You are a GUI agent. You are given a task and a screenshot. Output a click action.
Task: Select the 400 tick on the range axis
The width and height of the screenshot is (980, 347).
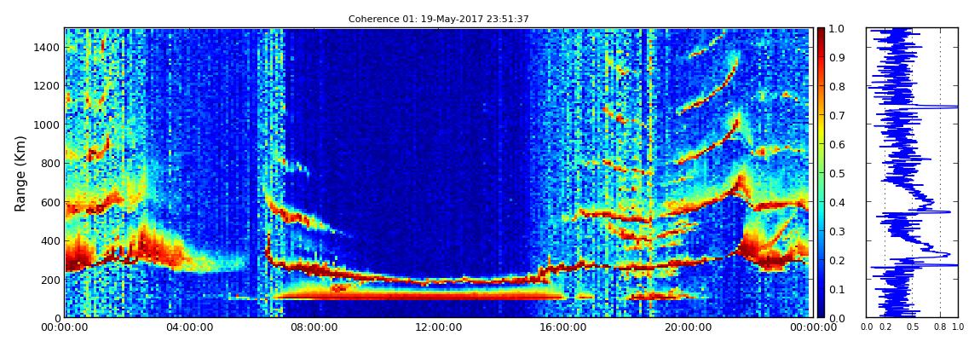pyautogui.click(x=50, y=240)
